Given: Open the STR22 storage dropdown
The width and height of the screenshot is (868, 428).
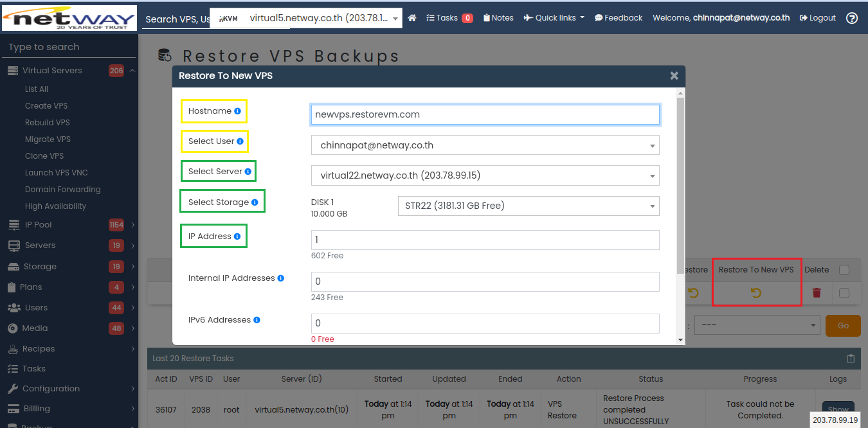Looking at the screenshot, I should (528, 206).
